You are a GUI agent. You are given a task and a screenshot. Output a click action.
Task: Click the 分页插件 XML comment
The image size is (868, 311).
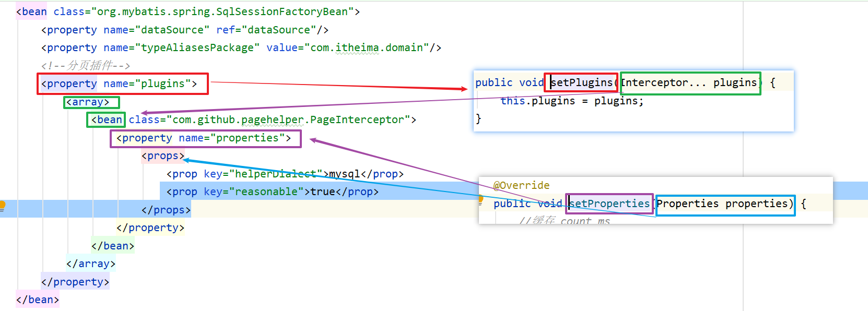(x=86, y=66)
